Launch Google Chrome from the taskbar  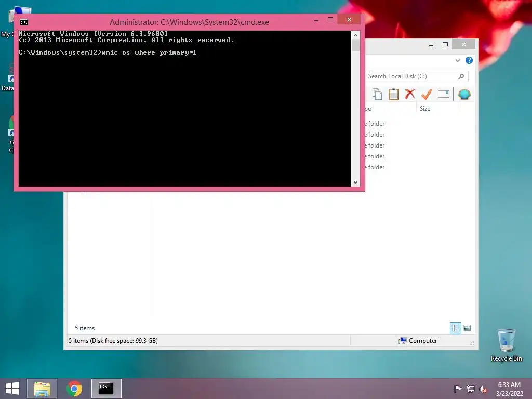74,389
